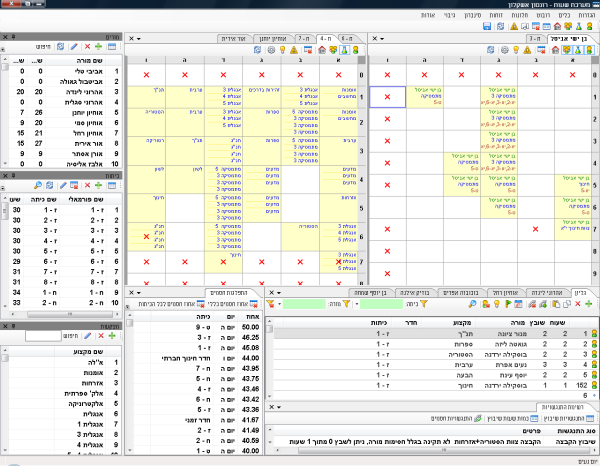Click the teachers list vertical scrollbar

[x=4, y=110]
